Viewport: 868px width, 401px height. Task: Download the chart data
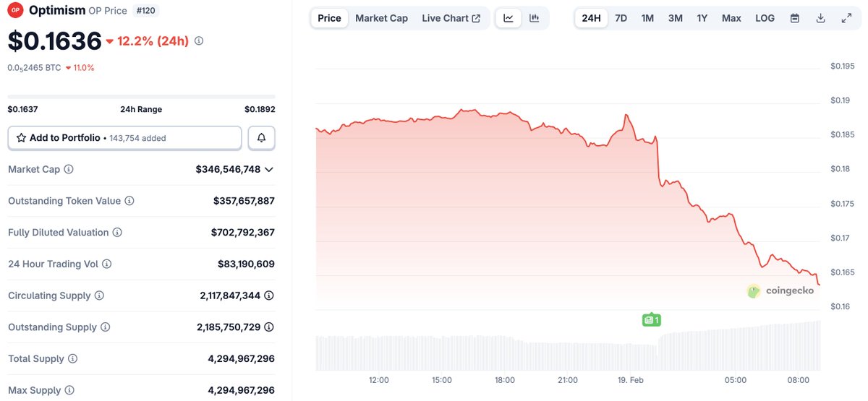[820, 18]
